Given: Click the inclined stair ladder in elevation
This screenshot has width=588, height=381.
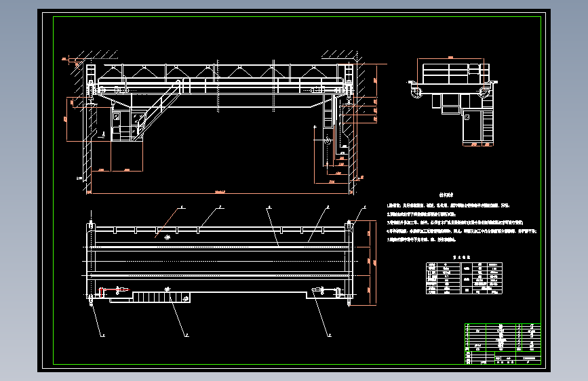Looking at the screenshot, I should 157,110.
